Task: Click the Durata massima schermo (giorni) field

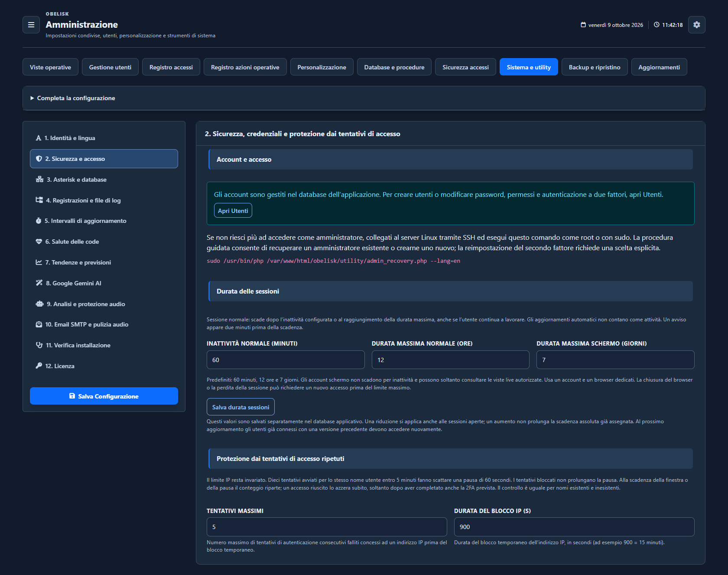Action: coord(615,359)
